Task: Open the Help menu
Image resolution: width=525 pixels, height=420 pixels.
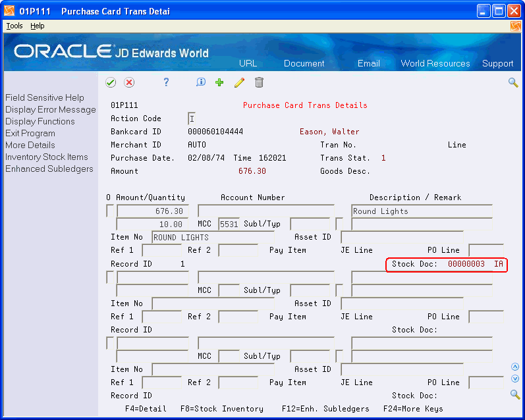Action: 37,26
